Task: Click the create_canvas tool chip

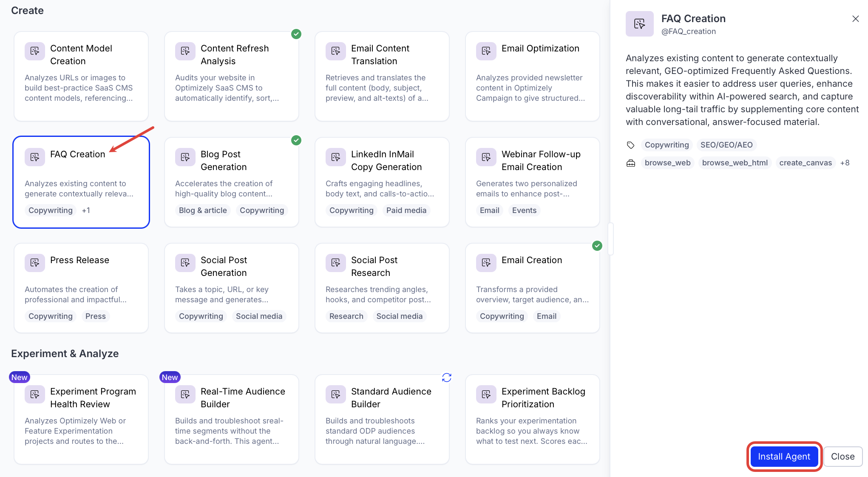Action: [806, 163]
